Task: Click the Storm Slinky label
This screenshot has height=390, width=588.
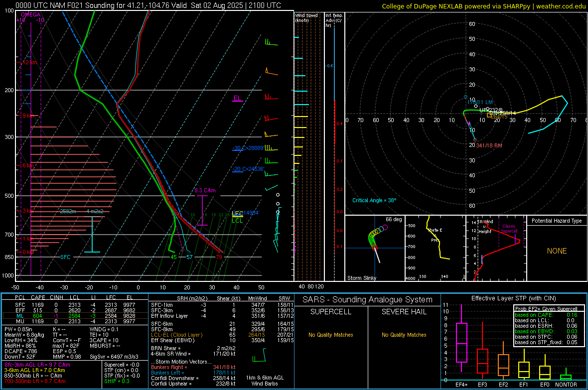Action: point(361,278)
